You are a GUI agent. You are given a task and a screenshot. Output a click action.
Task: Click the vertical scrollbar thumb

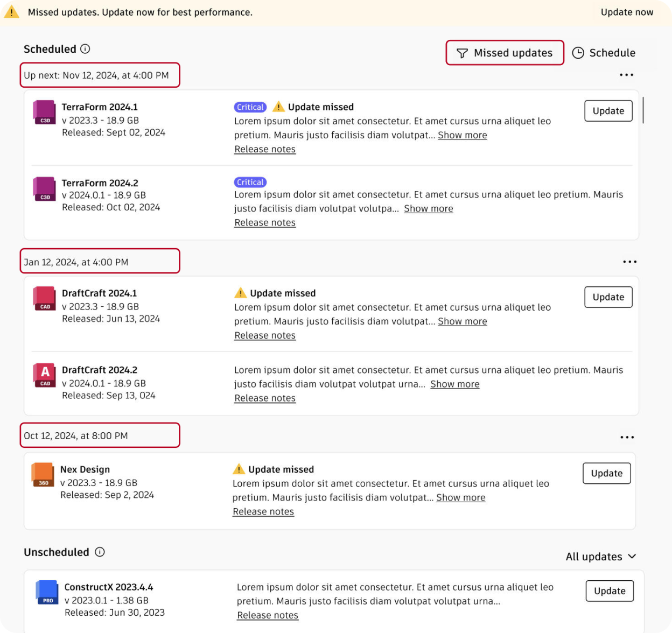point(643,110)
